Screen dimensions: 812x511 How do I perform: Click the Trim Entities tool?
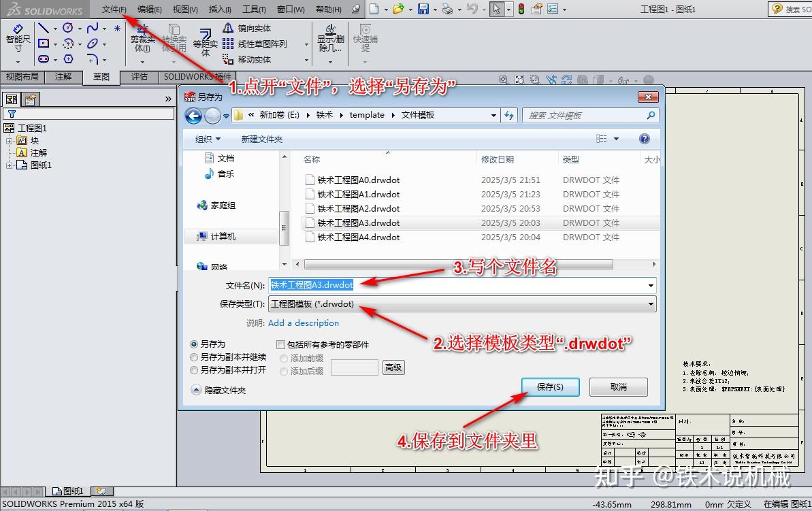(142, 38)
